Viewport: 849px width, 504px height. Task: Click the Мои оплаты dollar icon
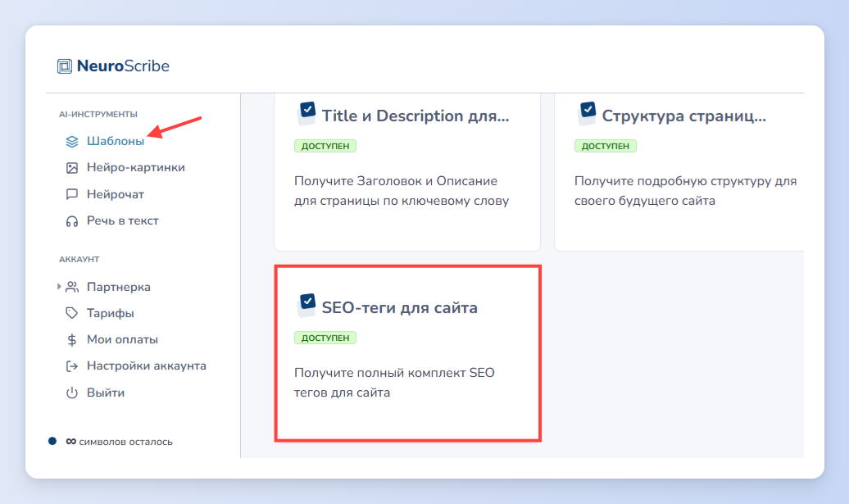point(72,339)
